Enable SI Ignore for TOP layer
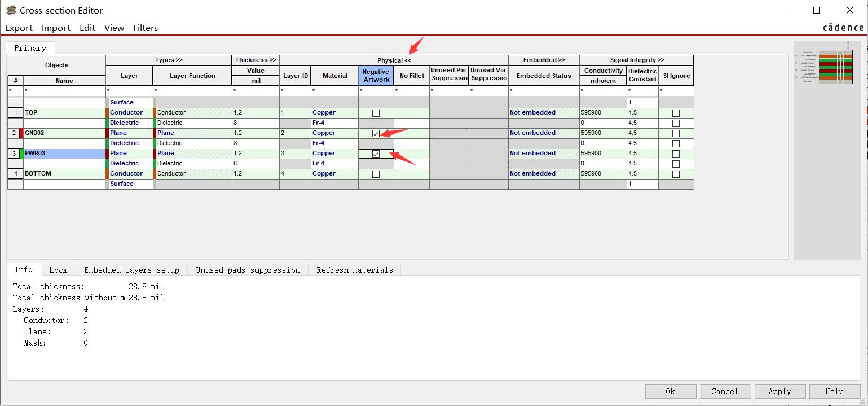The image size is (868, 406). (676, 113)
